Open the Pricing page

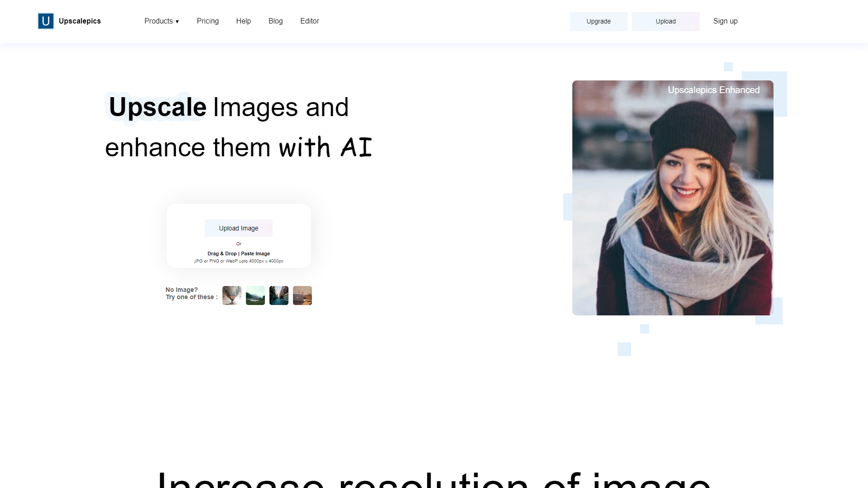[x=208, y=21]
